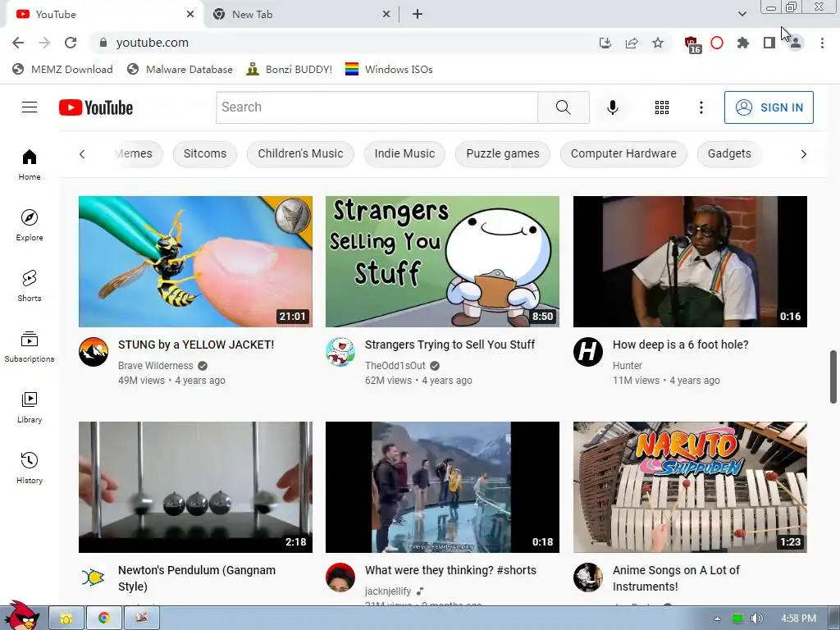The image size is (840, 630).
Task: Start voice search with the microphone
Action: [x=612, y=107]
